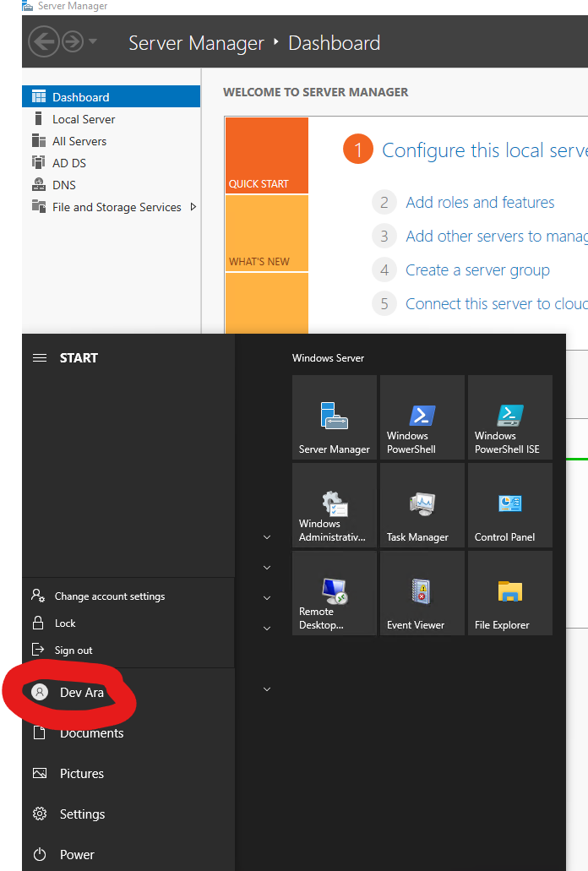Click the File and Storage Services icon
Screen dimensions: 588x871
tap(39, 206)
